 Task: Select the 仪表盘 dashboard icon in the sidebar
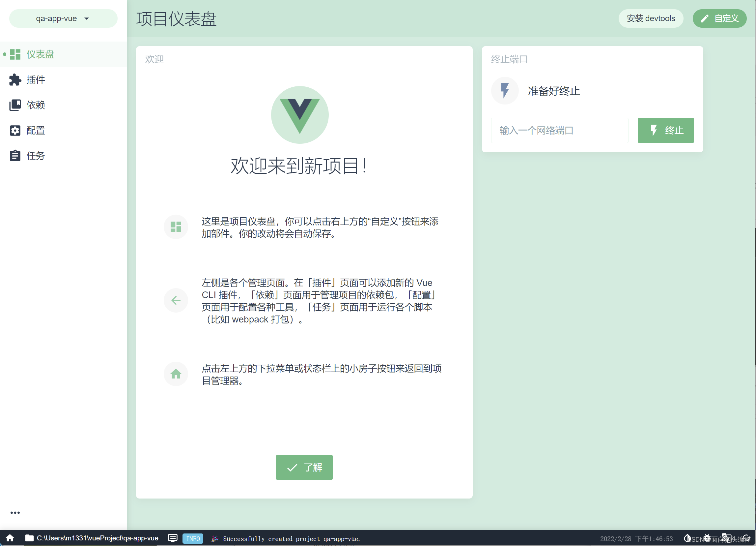point(15,54)
